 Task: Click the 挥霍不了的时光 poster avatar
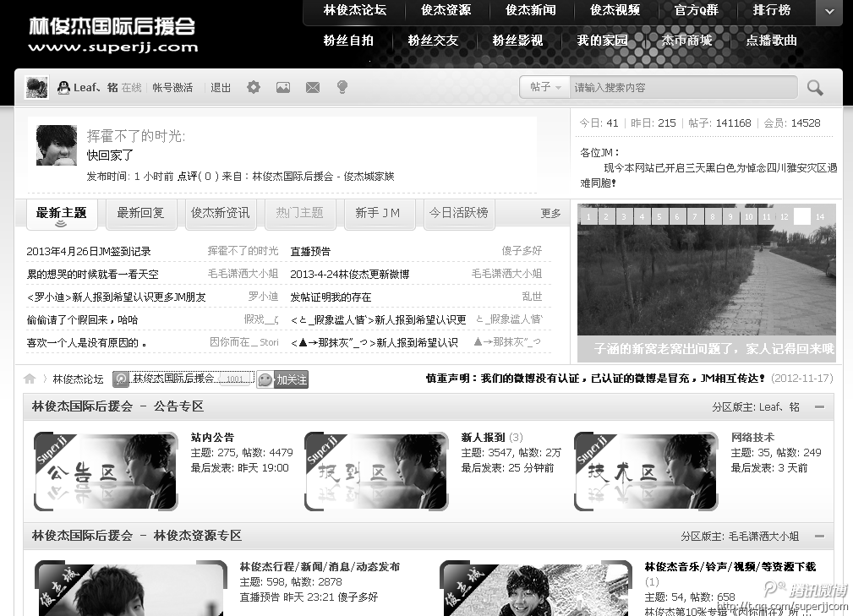coord(57,145)
